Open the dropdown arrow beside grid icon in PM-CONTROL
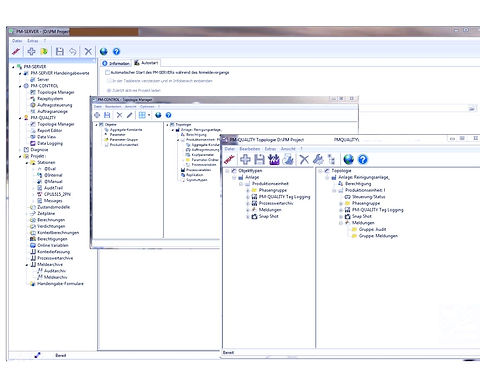The width and height of the screenshot is (480, 380). 149,115
